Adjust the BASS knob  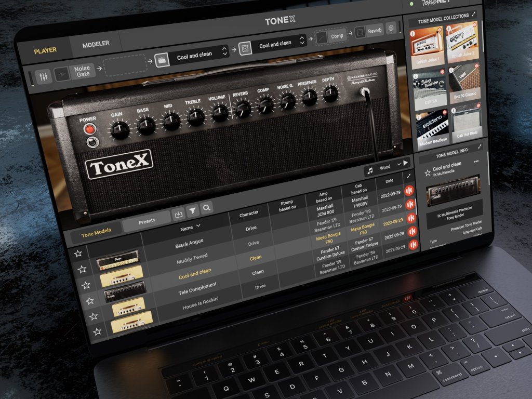tap(146, 125)
